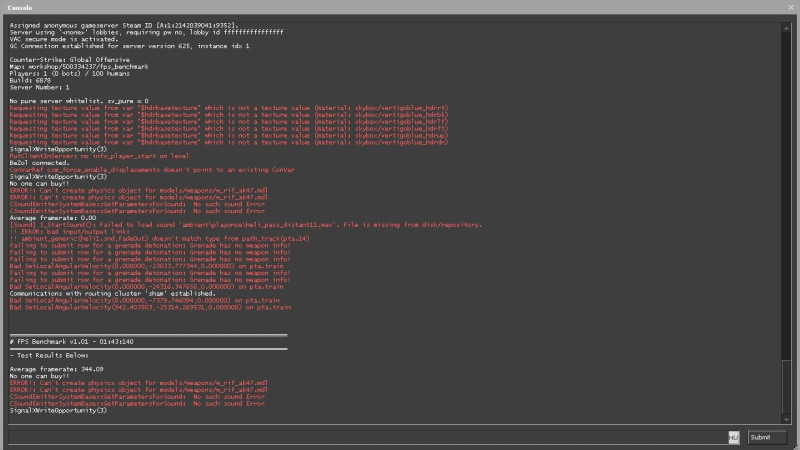Click 'VAC secure mode is activated.' line
800x450 pixels.
click(64, 39)
